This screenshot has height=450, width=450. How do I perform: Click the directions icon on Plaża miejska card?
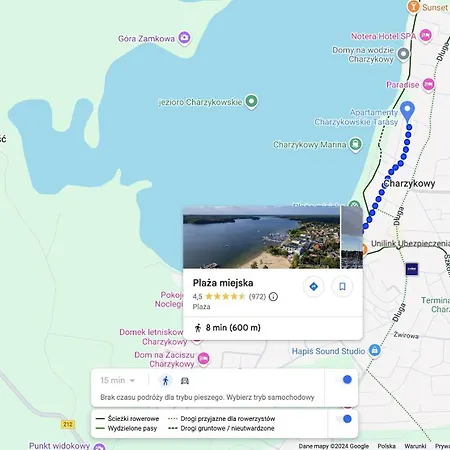[x=313, y=286]
